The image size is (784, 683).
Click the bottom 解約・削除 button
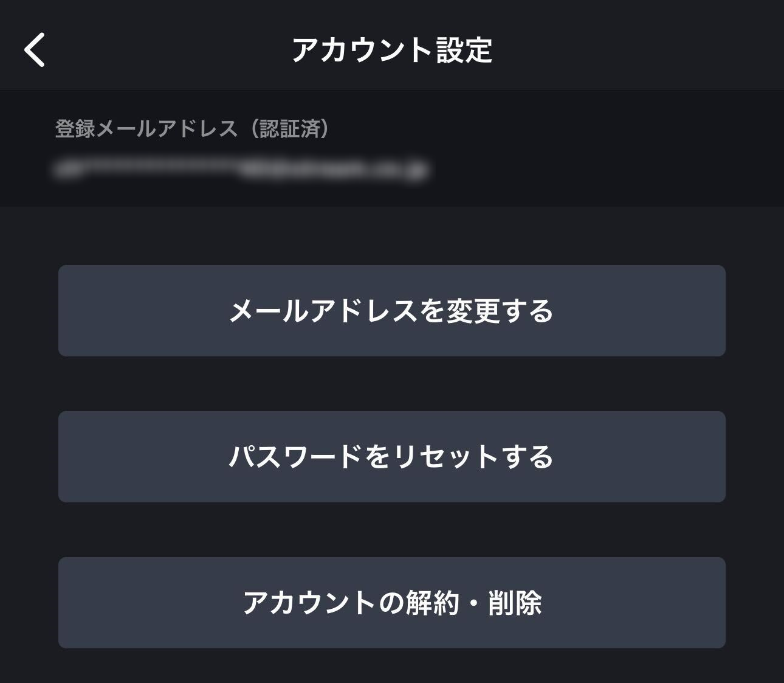click(391, 603)
